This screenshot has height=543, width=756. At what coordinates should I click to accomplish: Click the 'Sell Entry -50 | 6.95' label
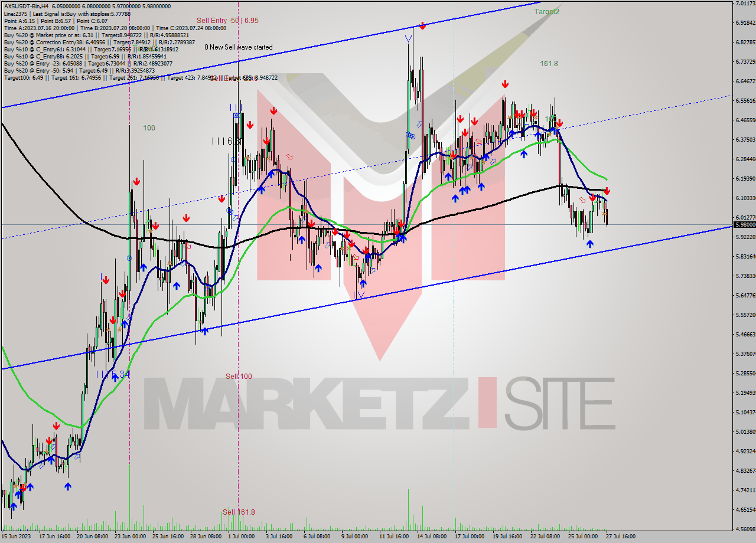click(227, 20)
